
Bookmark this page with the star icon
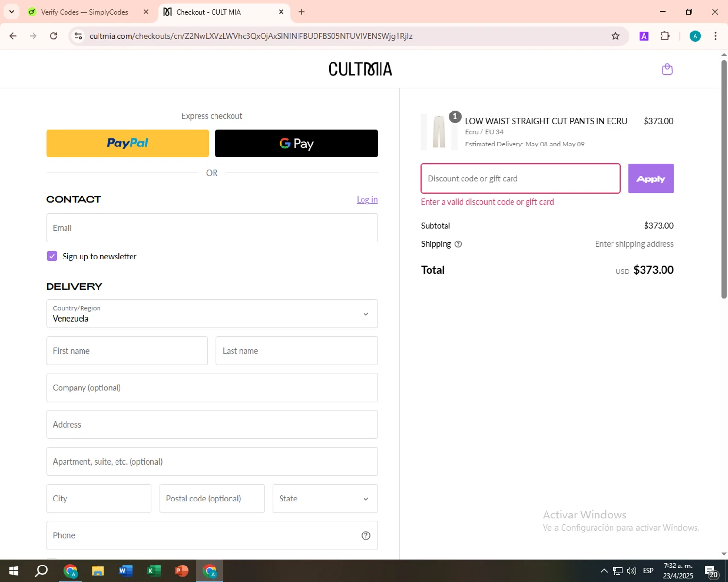615,36
